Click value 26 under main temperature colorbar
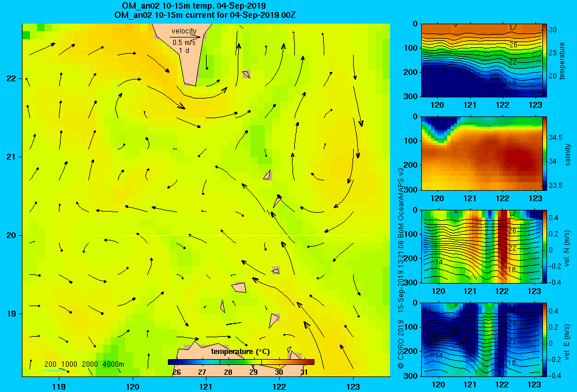 177,372
